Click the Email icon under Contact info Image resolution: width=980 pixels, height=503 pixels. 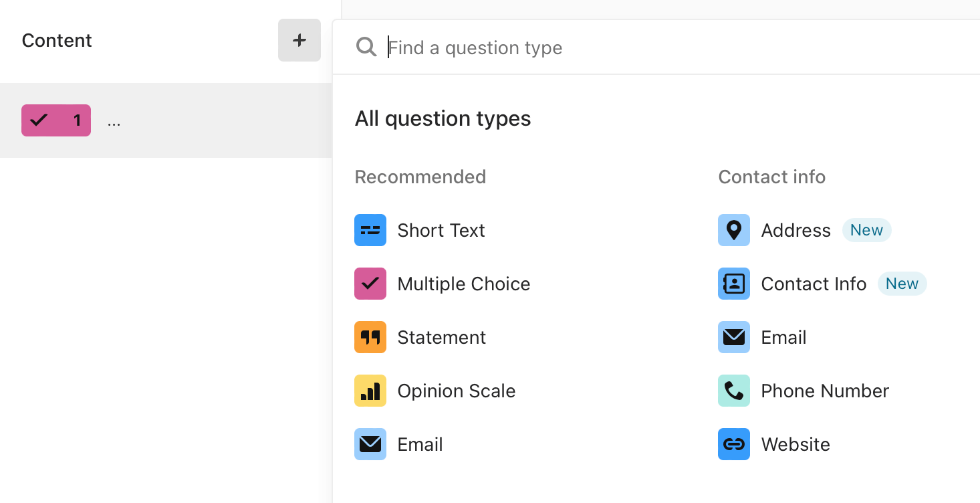[x=734, y=337]
